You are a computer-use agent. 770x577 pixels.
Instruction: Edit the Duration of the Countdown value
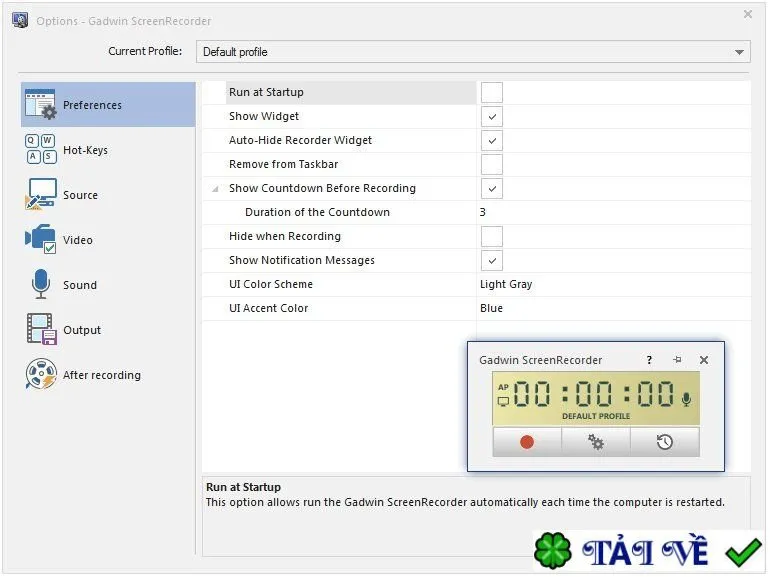pyautogui.click(x=613, y=212)
